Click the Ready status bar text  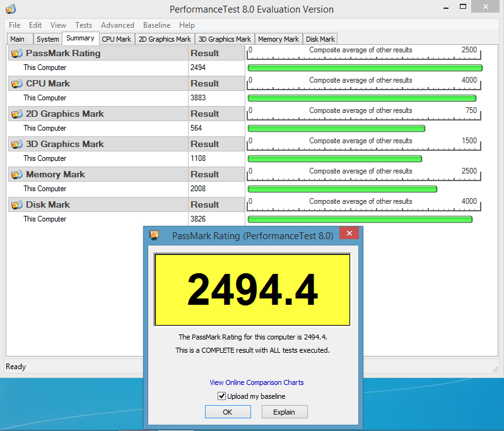pos(16,367)
